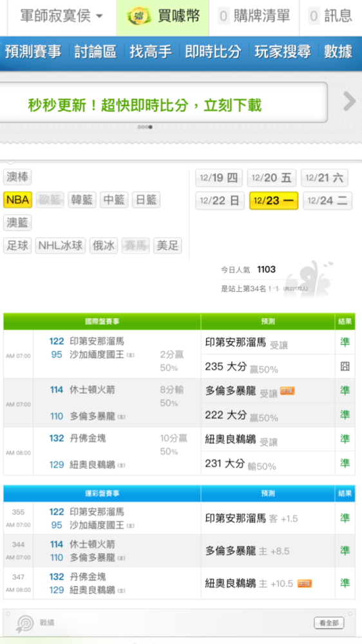Viewport: 362px width, 644px height.
Task: Choose date 12/20 五
Action: [272, 178]
